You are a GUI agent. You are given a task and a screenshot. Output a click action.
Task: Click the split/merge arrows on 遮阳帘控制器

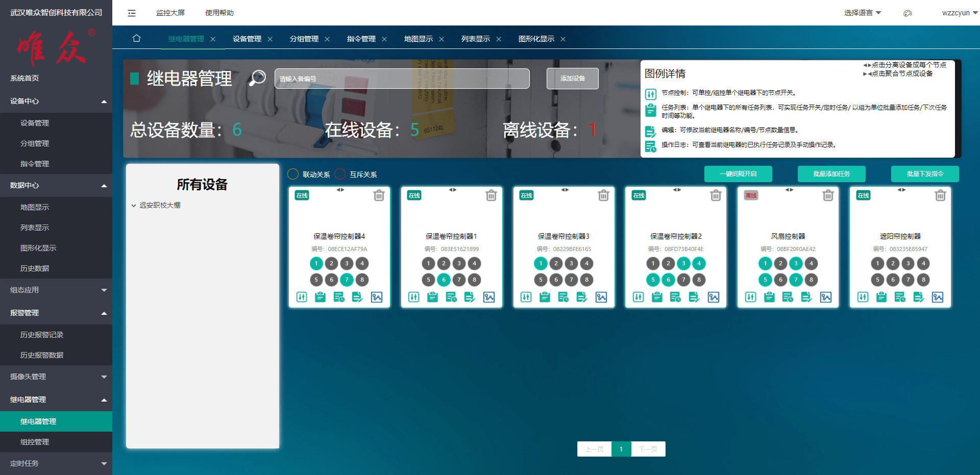pos(901,190)
